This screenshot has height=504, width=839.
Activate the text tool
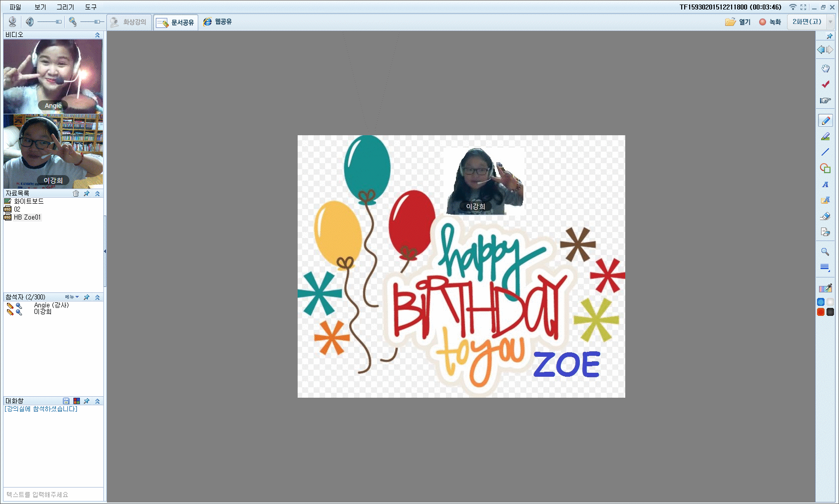click(825, 185)
